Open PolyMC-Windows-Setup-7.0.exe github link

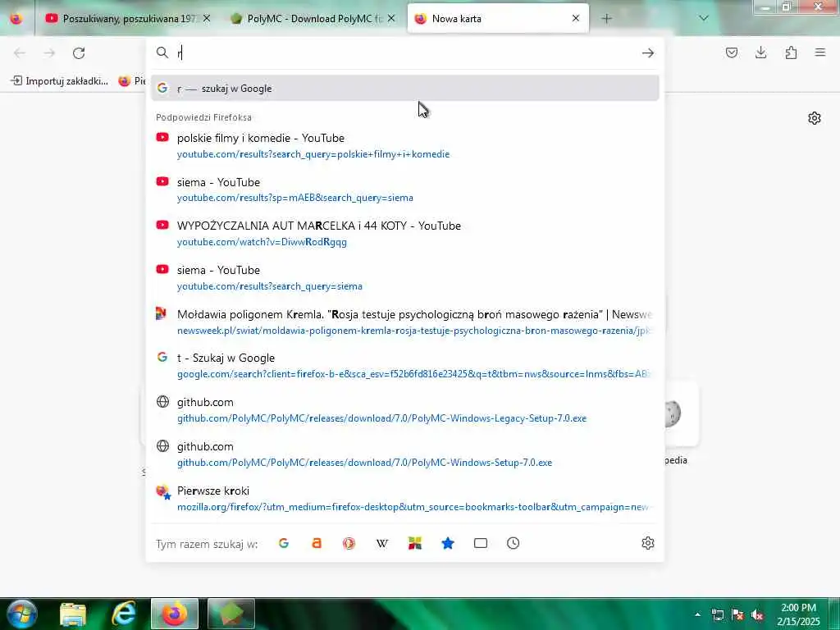[x=404, y=454]
